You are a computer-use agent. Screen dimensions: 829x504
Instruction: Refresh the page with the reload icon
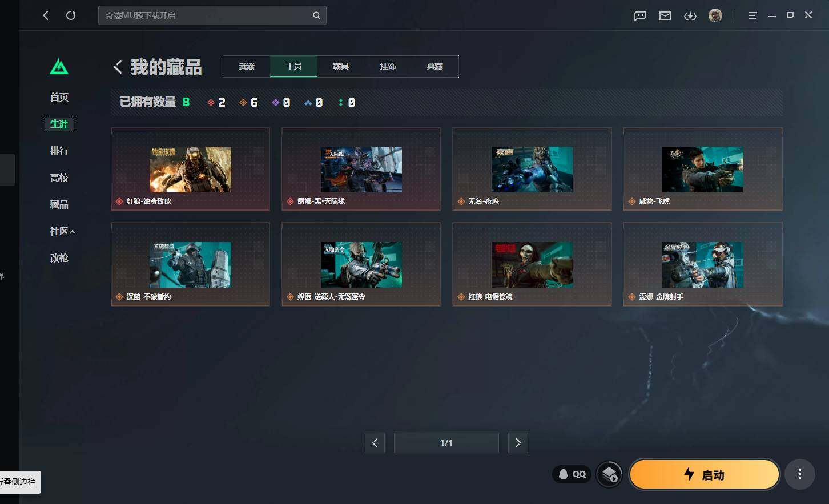pos(71,15)
